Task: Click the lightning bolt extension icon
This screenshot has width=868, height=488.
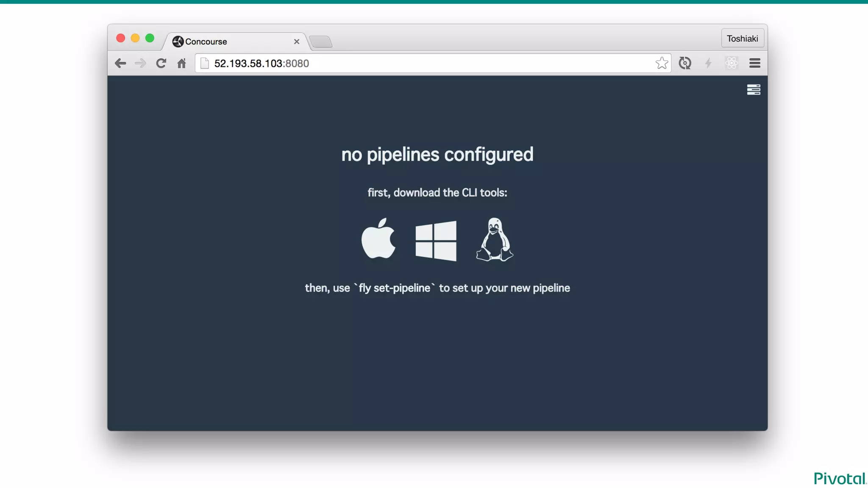Action: click(708, 63)
